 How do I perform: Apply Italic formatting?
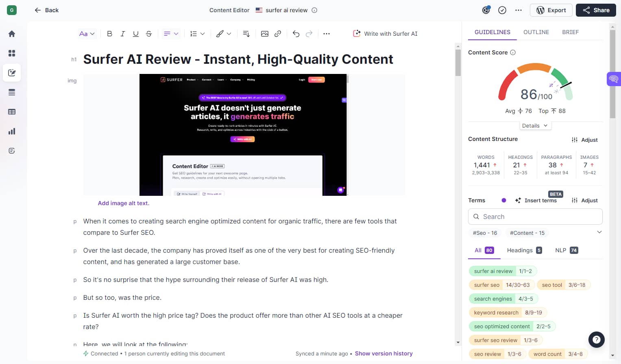coord(122,34)
